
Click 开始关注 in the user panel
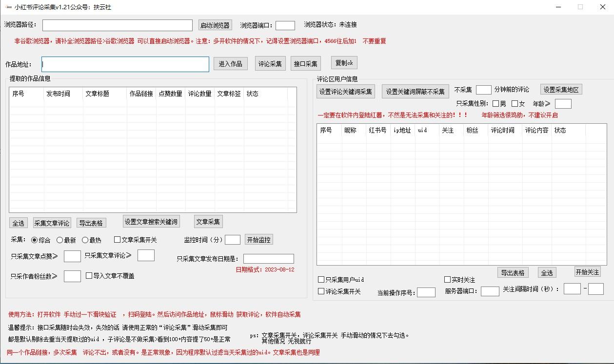pyautogui.click(x=587, y=272)
